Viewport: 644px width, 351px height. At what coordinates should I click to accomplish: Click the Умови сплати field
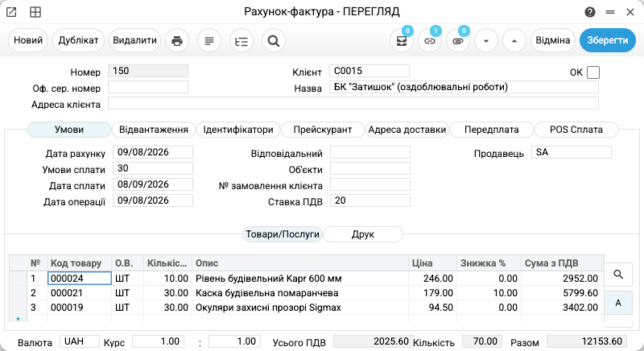coord(153,168)
